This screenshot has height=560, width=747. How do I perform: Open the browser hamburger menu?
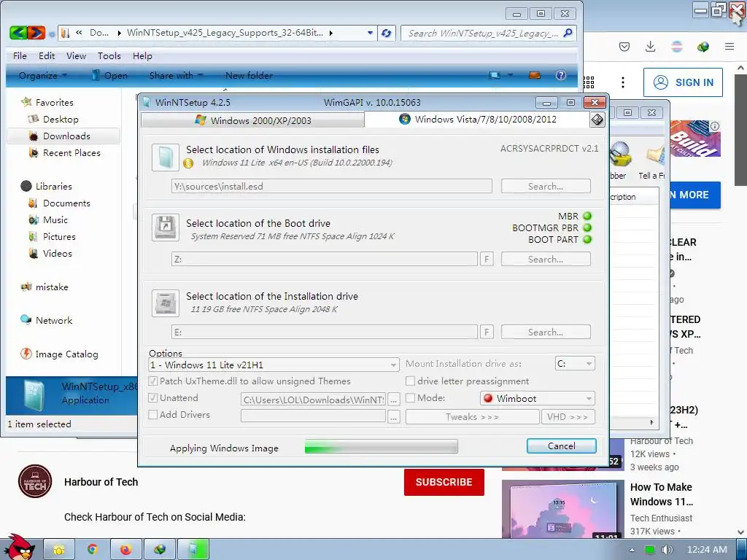tap(729, 46)
